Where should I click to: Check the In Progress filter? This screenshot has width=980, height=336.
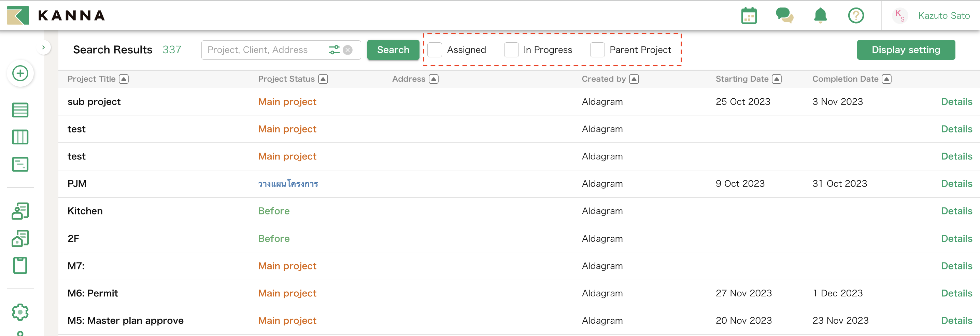click(x=511, y=50)
